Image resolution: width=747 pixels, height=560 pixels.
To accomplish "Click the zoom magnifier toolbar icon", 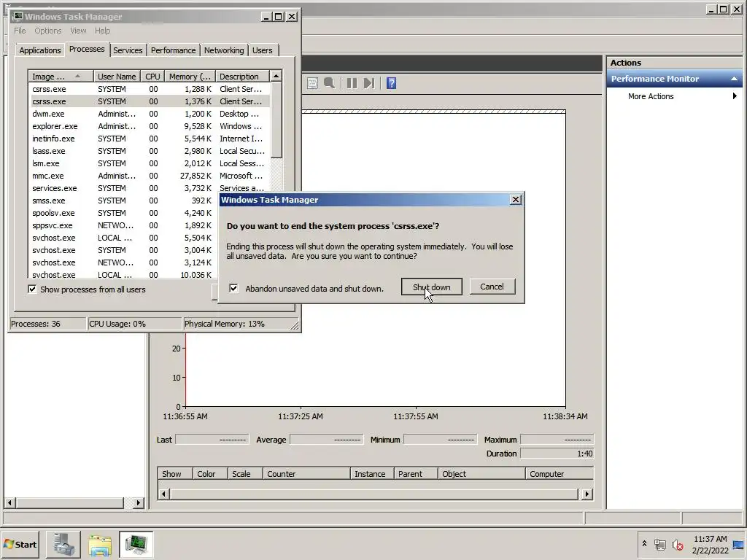I will 329,83.
